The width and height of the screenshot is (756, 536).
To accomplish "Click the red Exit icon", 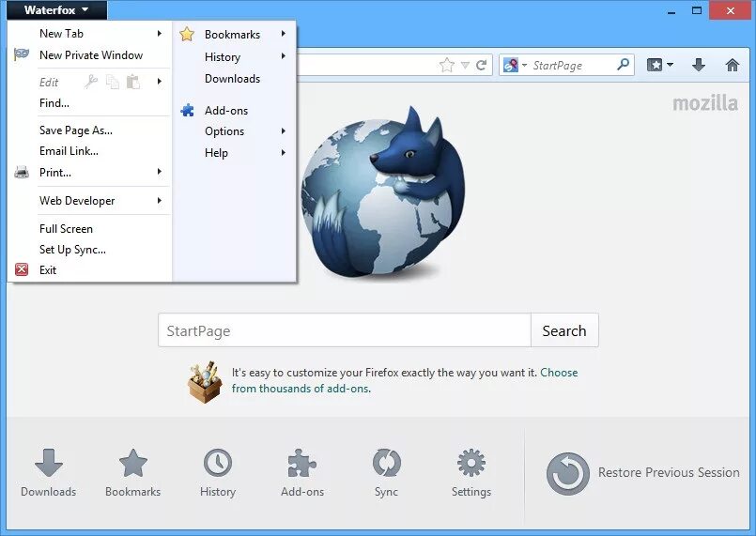I will 22,269.
